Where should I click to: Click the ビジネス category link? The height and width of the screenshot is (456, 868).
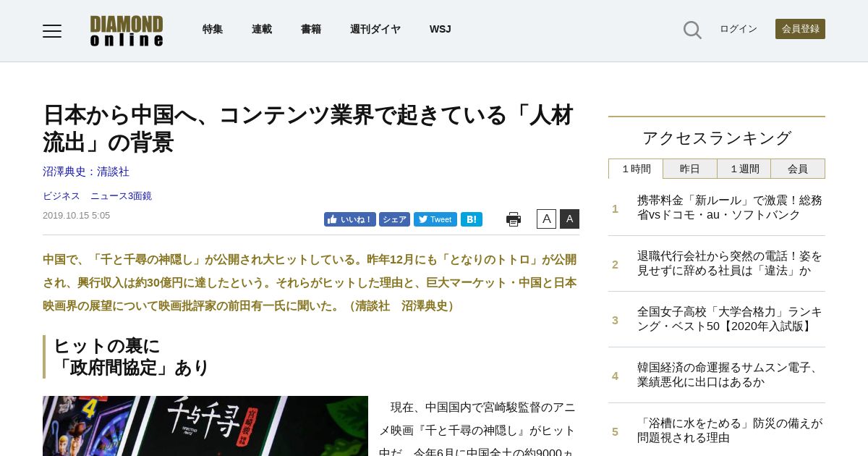(x=61, y=196)
